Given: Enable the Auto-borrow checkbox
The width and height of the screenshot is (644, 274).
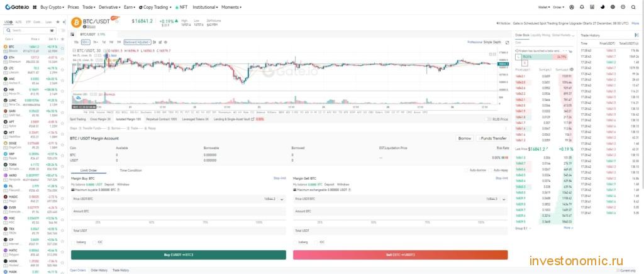Looking at the screenshot, I should point(466,170).
